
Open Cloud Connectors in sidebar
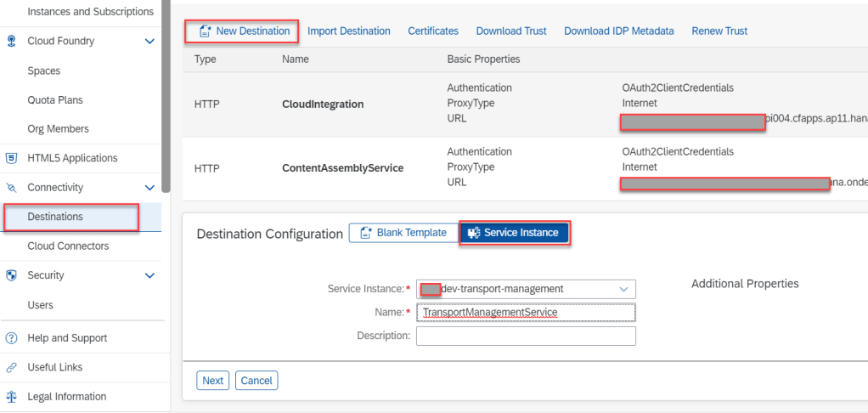click(x=68, y=246)
